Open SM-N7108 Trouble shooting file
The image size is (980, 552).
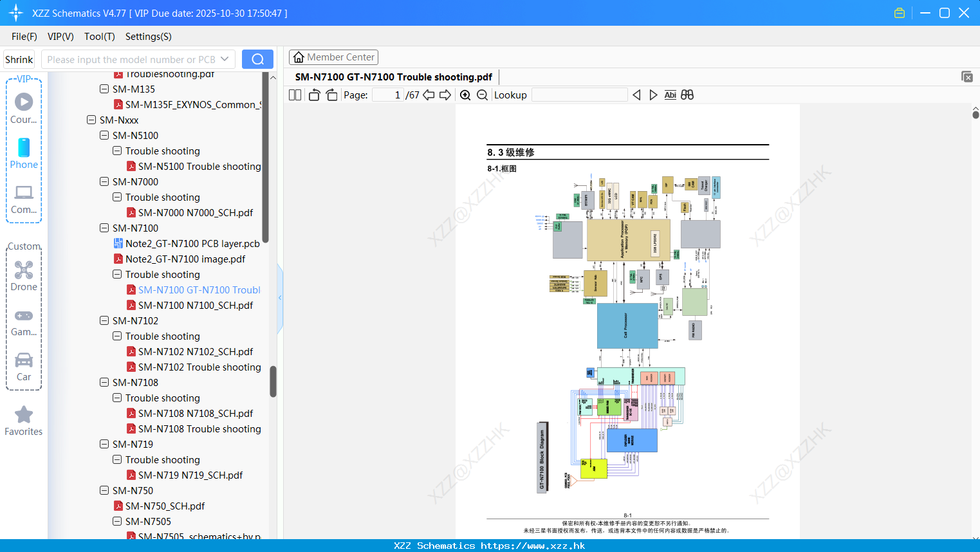point(199,428)
